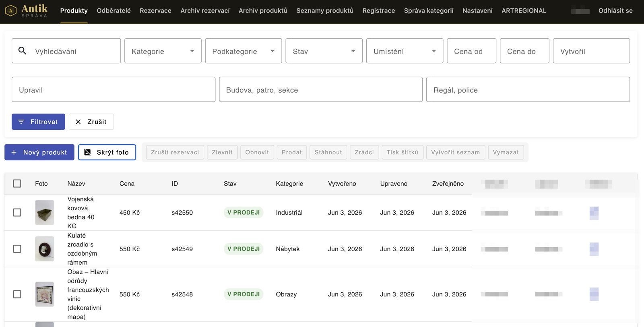Click Odhlásit se to log out
Screen dimensions: 644x327
tap(615, 11)
